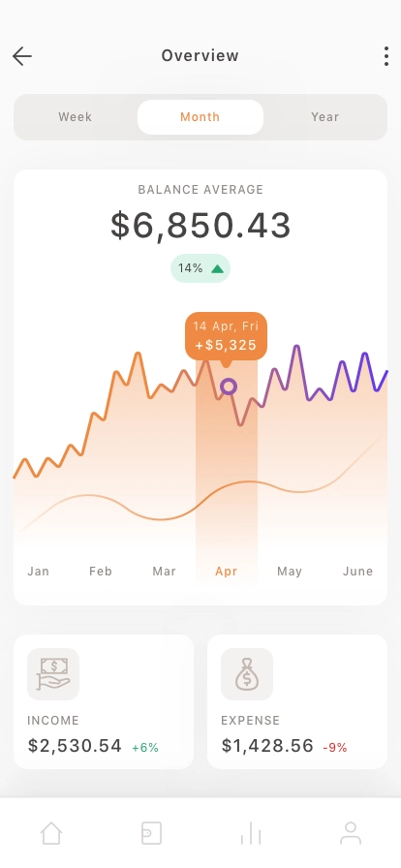This screenshot has width=401, height=868.
Task: Tap the expense money bag icon
Action: (247, 673)
